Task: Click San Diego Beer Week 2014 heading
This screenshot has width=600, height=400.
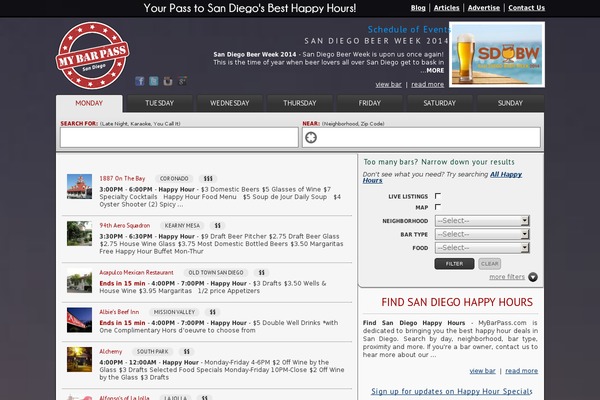Action: click(377, 41)
